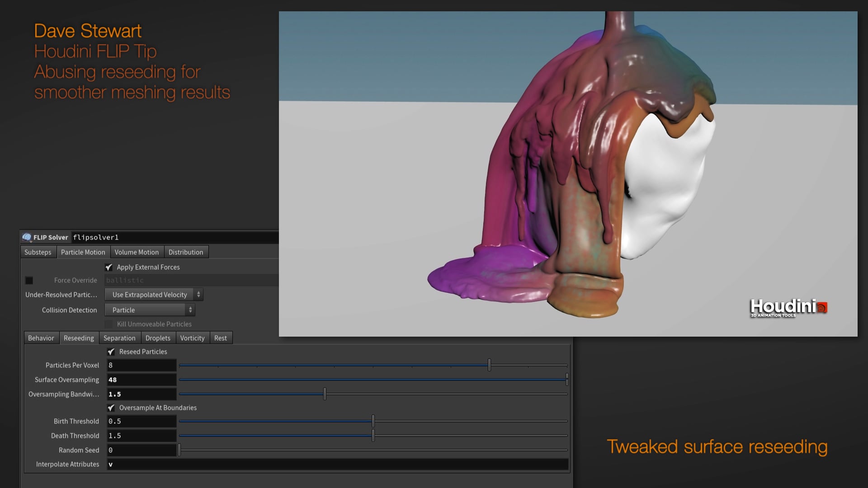
Task: Enable the Force Override checkbox
Action: click(29, 281)
